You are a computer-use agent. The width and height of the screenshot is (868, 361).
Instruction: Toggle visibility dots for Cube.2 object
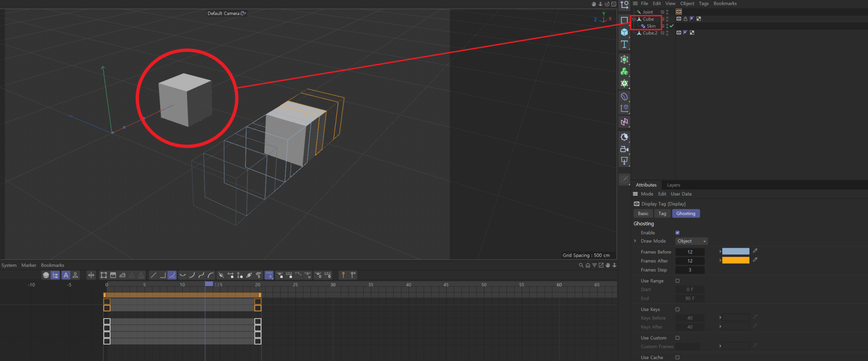667,33
